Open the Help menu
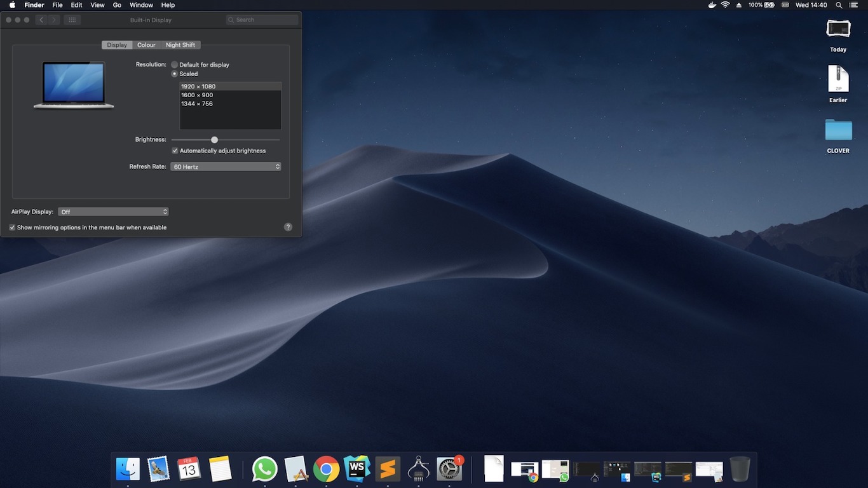The image size is (868, 488). click(168, 5)
